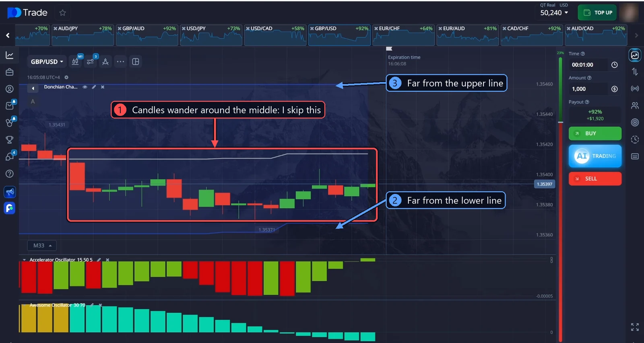Open the achievements trophy sidebar icon
The width and height of the screenshot is (644, 343).
point(10,140)
